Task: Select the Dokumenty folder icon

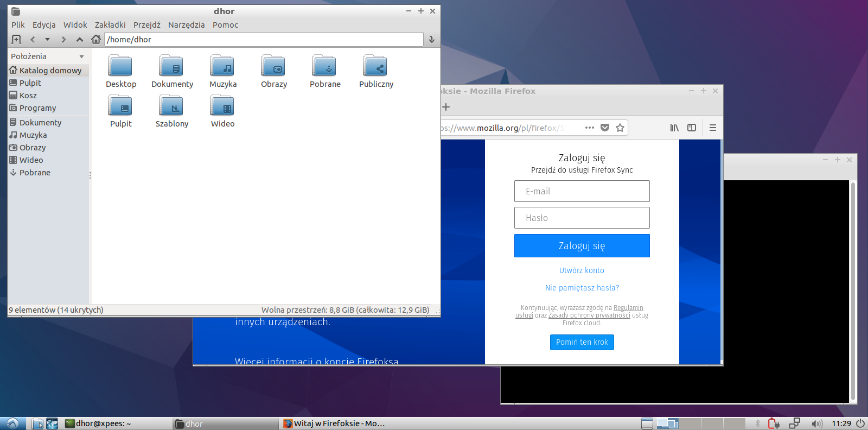Action: 171,66
